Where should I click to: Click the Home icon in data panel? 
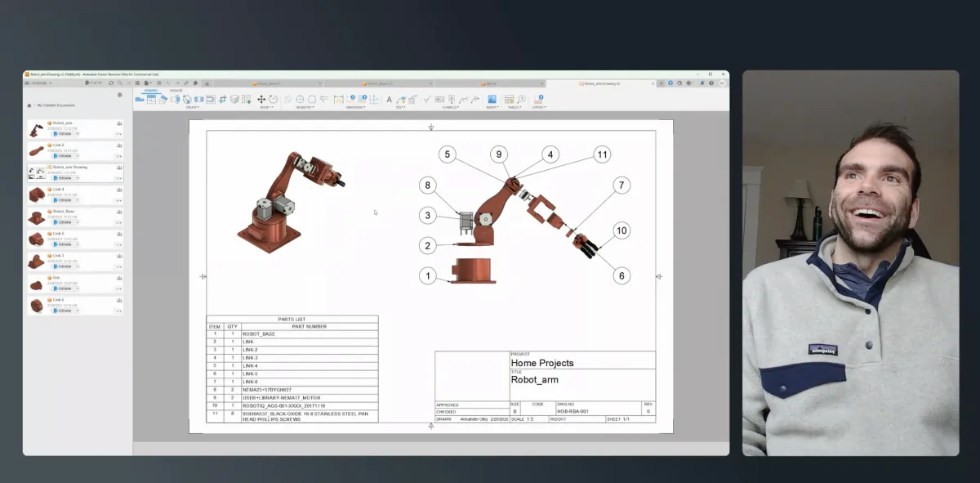pos(29,105)
